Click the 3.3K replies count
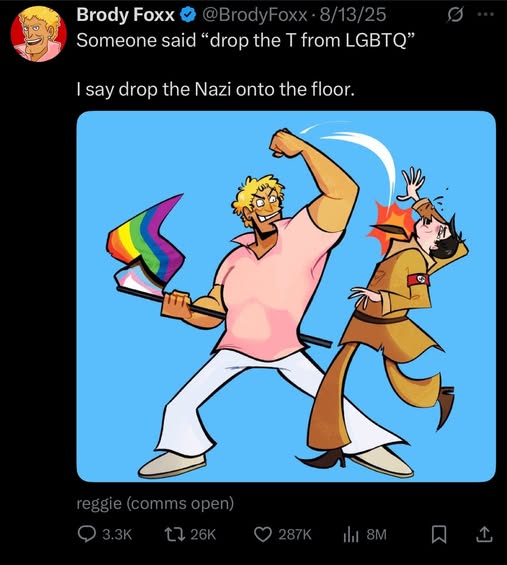Viewport: 507px width, 565px height. point(117,534)
